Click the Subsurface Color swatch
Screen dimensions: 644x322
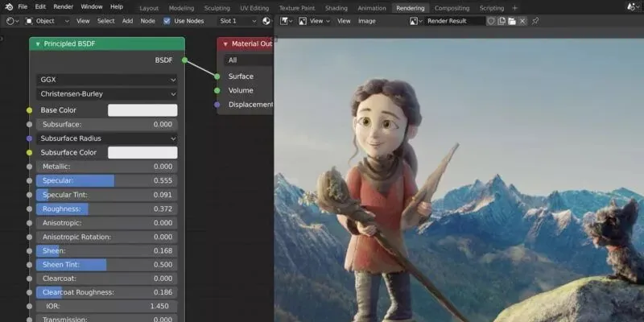coord(142,152)
